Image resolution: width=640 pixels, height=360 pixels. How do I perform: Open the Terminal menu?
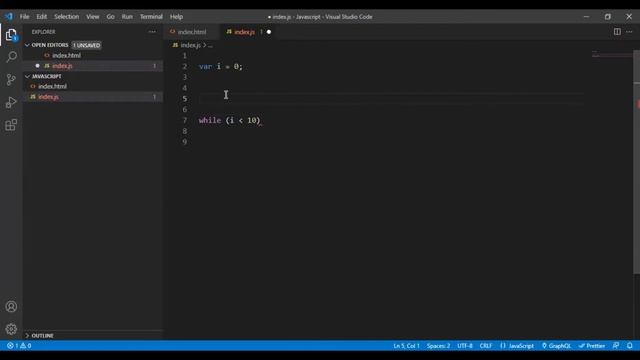[151, 17]
